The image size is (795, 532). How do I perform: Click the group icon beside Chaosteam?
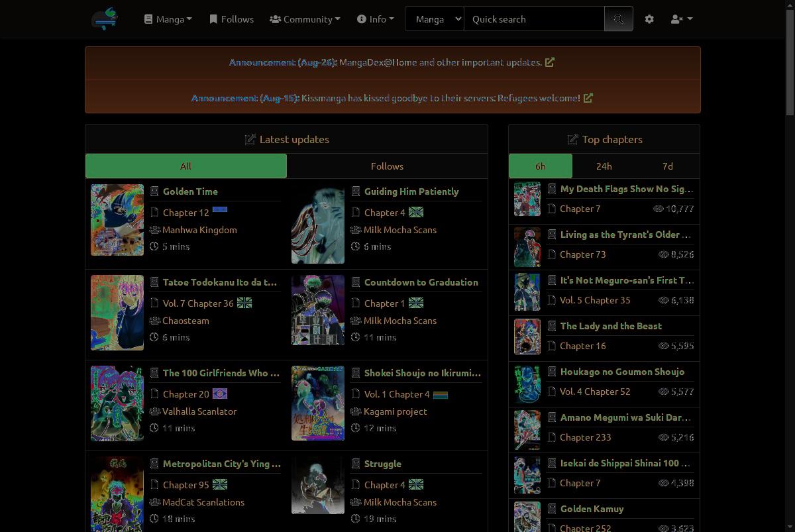click(155, 321)
